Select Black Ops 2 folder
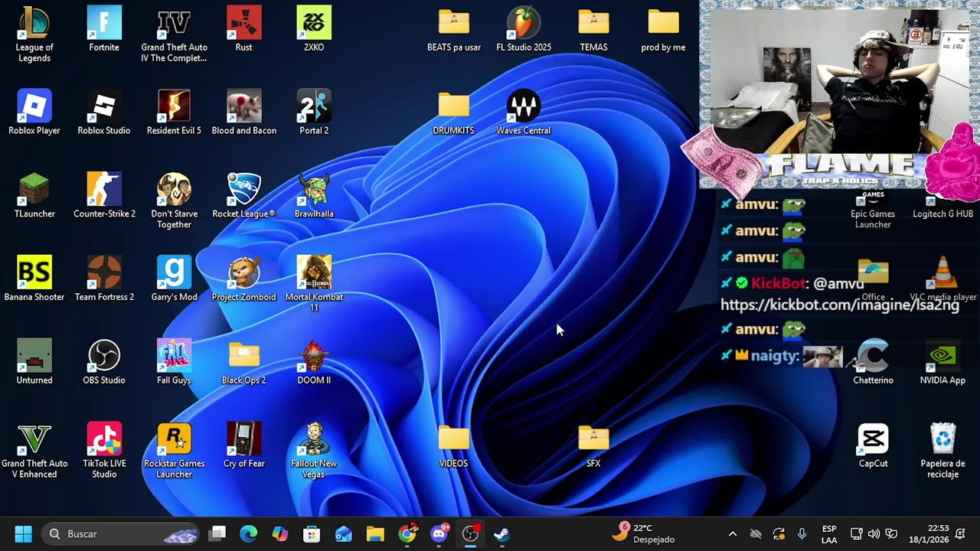Image resolution: width=980 pixels, height=551 pixels. tap(243, 362)
